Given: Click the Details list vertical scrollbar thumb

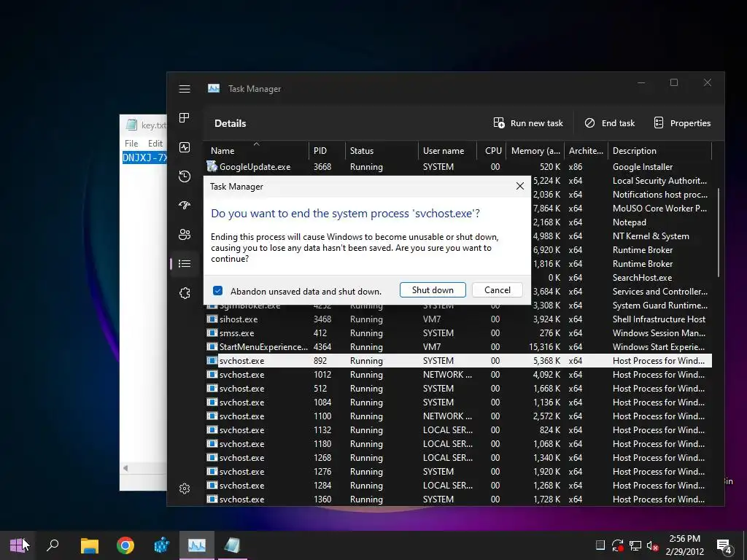Looking at the screenshot, I should coord(719,233).
